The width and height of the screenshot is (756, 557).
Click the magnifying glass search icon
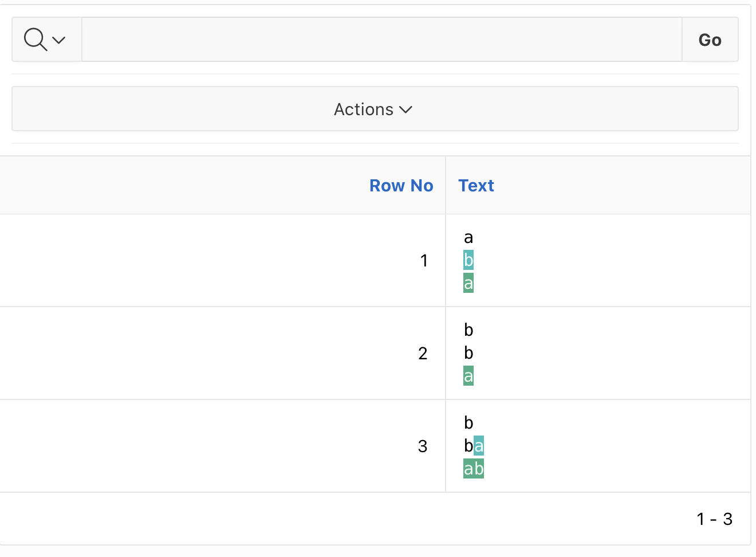click(36, 40)
